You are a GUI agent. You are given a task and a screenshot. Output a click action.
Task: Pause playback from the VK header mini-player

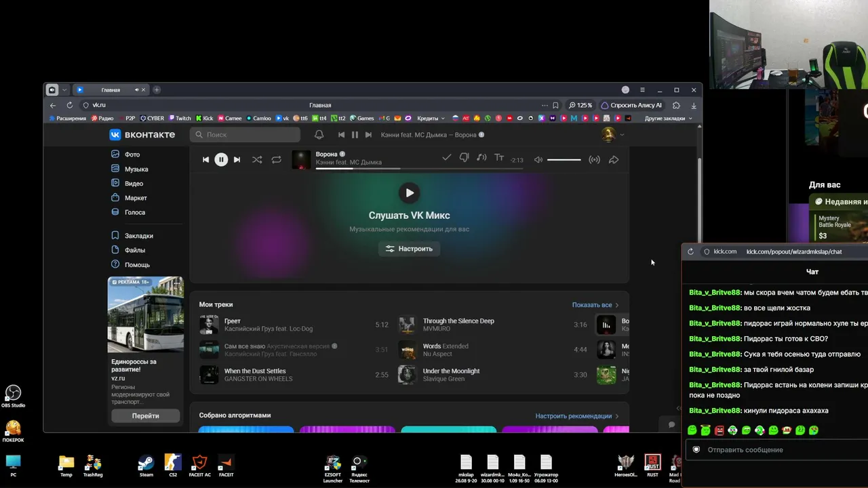click(x=355, y=135)
